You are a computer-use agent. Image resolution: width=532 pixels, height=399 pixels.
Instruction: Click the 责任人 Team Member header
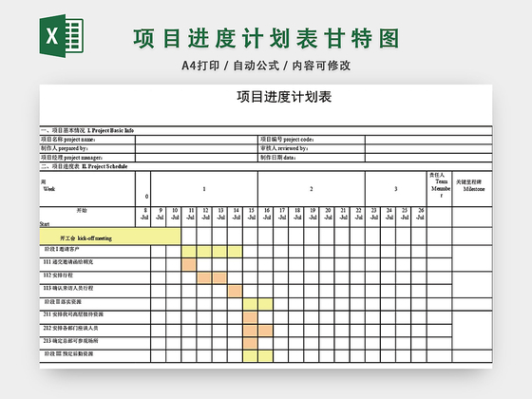439,189
